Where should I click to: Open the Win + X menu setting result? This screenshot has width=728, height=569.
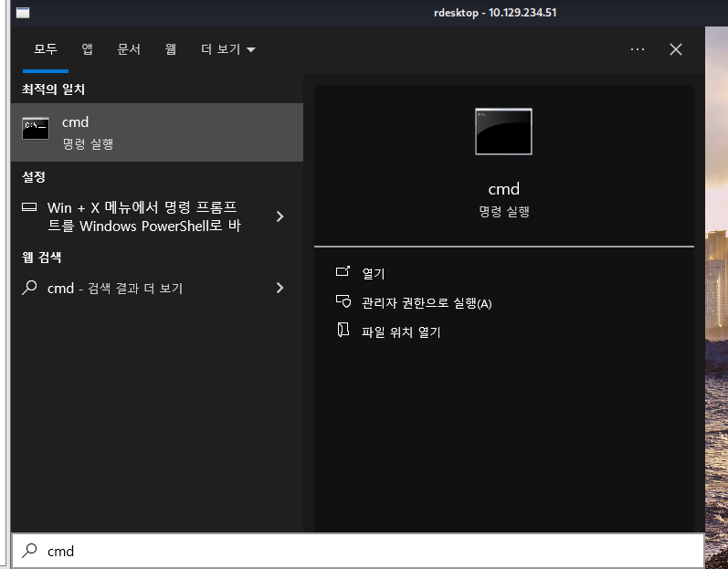pos(157,216)
